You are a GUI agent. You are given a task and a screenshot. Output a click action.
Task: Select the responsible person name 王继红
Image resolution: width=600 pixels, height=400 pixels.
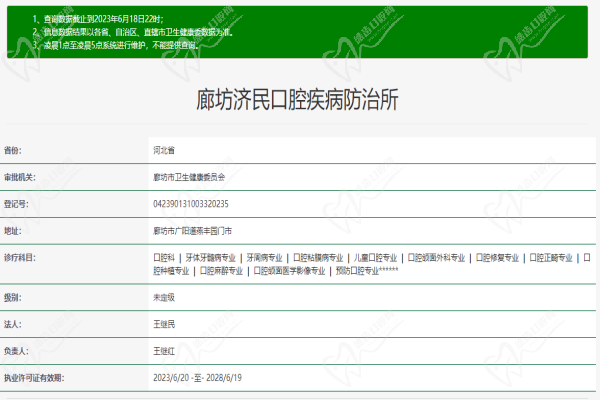(x=164, y=351)
